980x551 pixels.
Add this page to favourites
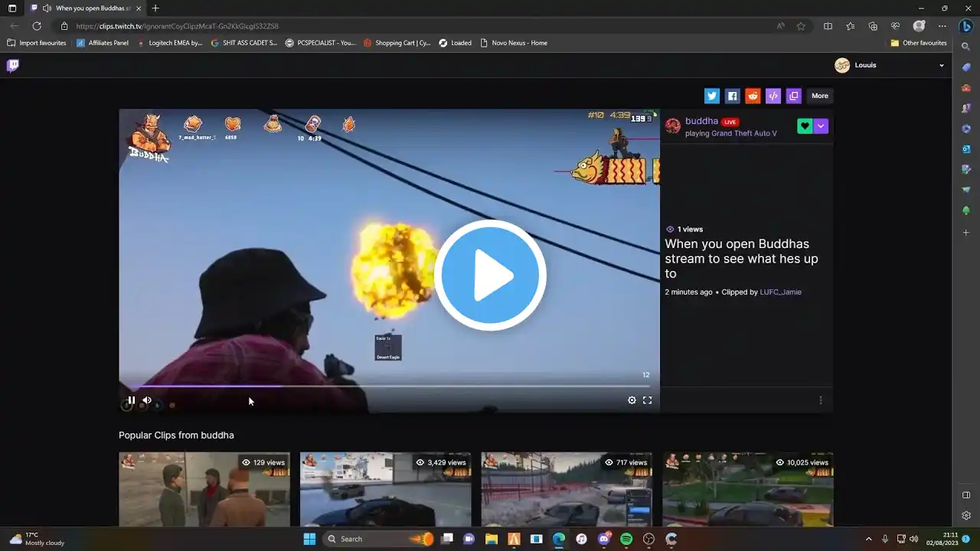pos(801,26)
